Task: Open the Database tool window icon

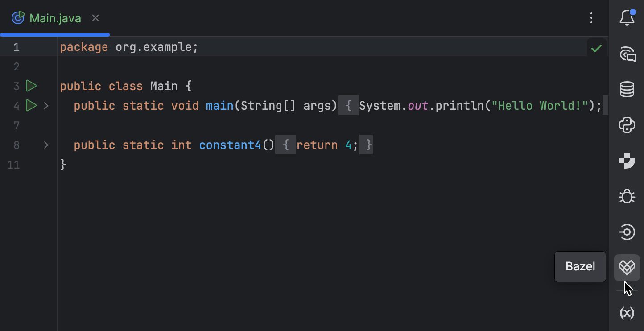Action: pyautogui.click(x=627, y=89)
